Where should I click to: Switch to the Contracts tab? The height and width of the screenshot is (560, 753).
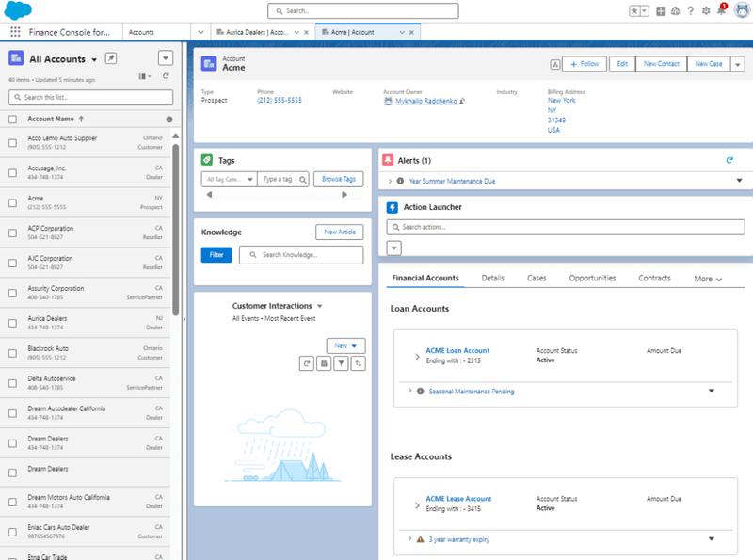coord(654,279)
